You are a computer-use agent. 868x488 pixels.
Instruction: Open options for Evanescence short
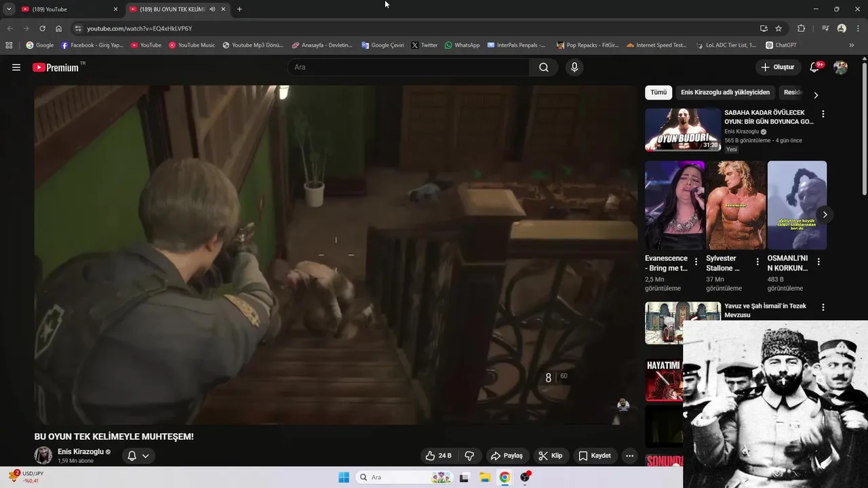[x=696, y=262]
